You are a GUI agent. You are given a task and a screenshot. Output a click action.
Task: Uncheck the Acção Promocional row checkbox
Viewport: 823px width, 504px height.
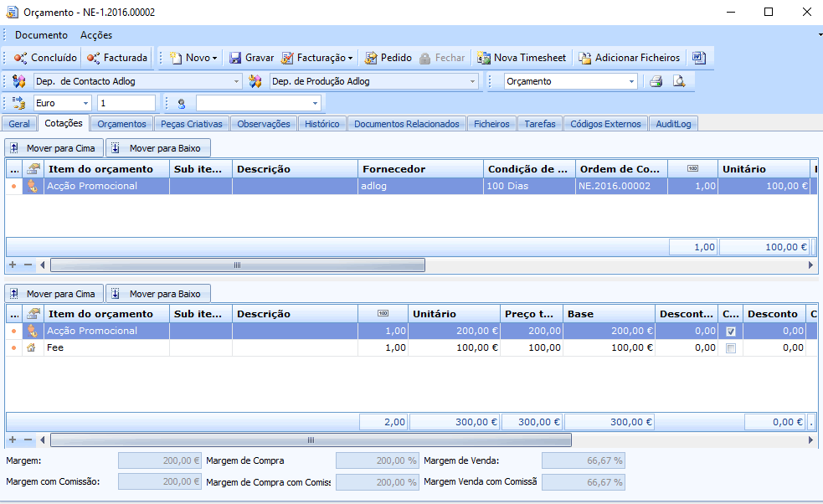[731, 332]
